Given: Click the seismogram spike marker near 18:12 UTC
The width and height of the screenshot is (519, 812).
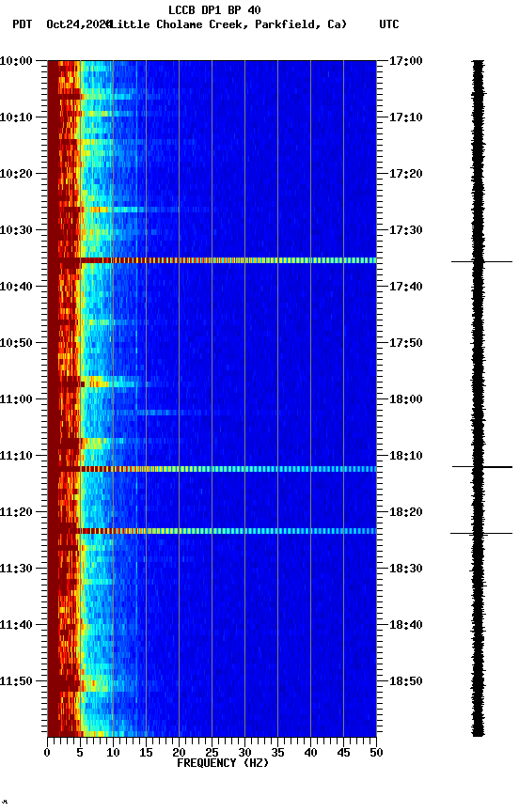Looking at the screenshot, I should [482, 467].
